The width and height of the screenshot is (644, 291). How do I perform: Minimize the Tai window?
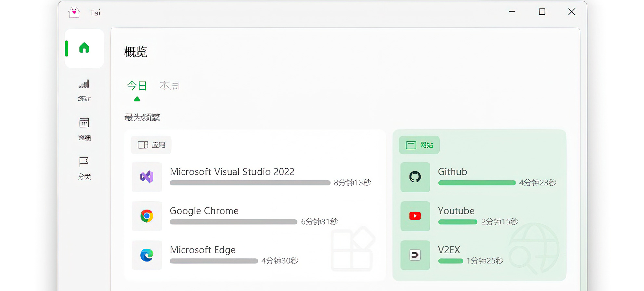512,12
